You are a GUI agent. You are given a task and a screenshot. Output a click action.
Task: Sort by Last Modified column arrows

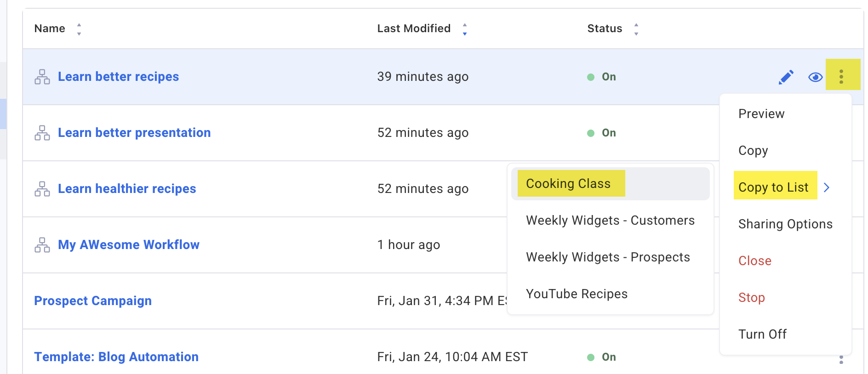click(465, 29)
